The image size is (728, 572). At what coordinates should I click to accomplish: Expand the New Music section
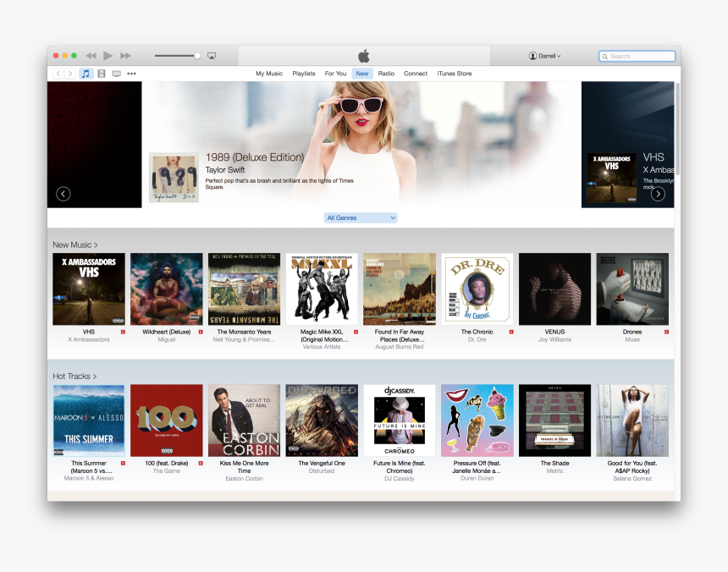[x=75, y=245]
